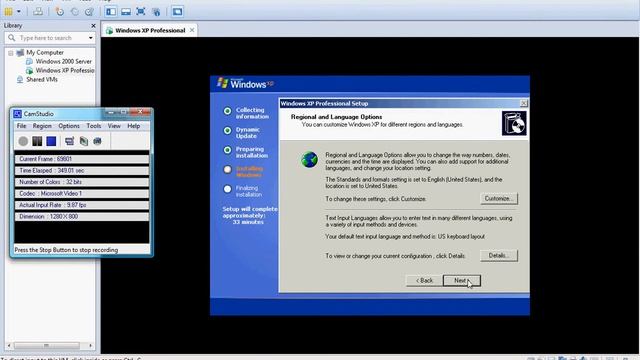This screenshot has height=360, width=640.
Task: Collapse the My Computer tree node
Action: coord(11,53)
